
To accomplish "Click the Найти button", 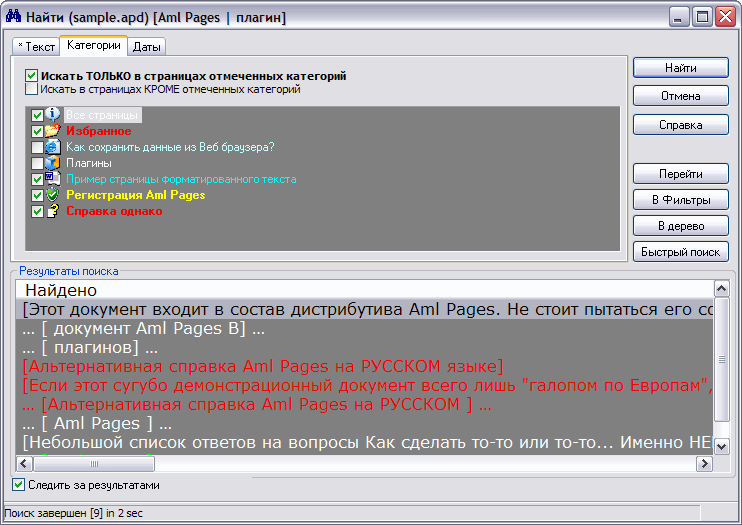I will coord(680,68).
